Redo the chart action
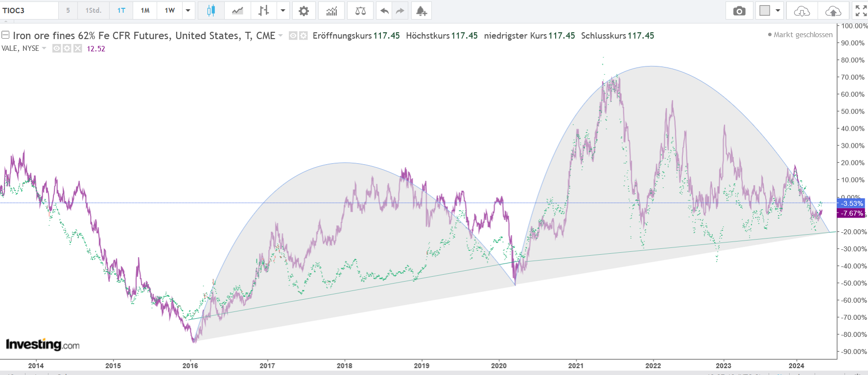868x375 pixels. 400,11
